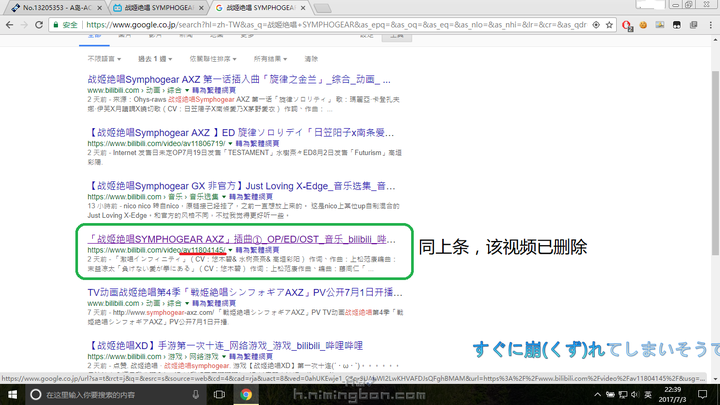Close the No.13205353 tab
Image resolution: width=720 pixels, height=405 pixels.
point(99,8)
